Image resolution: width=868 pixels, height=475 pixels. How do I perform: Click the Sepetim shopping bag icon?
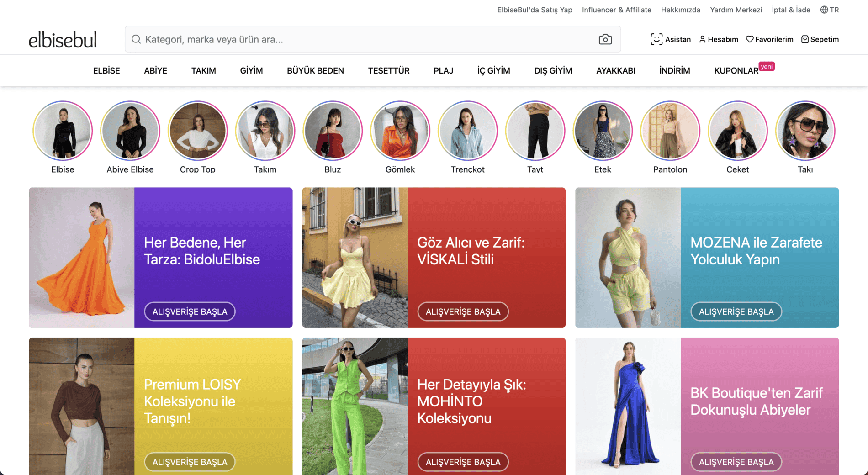805,39
